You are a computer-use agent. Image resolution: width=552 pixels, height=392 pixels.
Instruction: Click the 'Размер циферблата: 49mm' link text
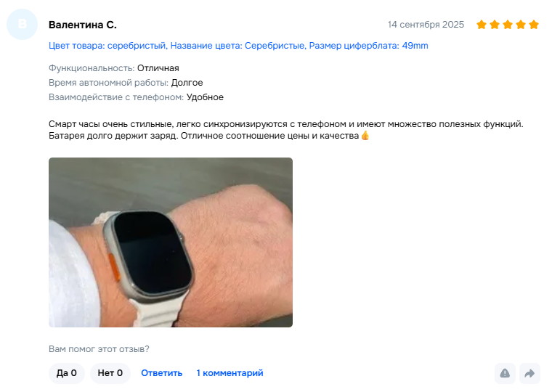pos(368,46)
